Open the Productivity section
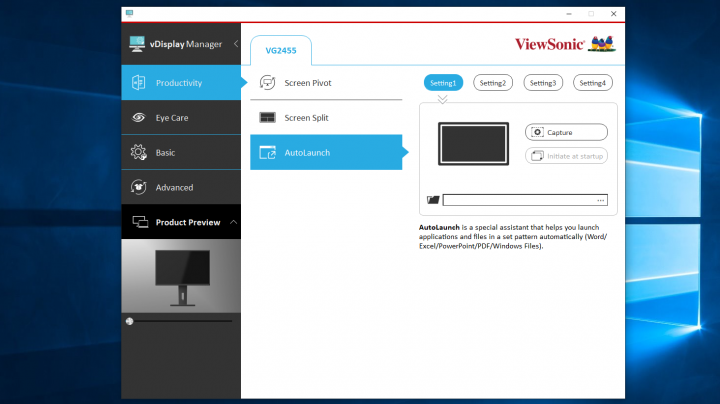 [181, 83]
